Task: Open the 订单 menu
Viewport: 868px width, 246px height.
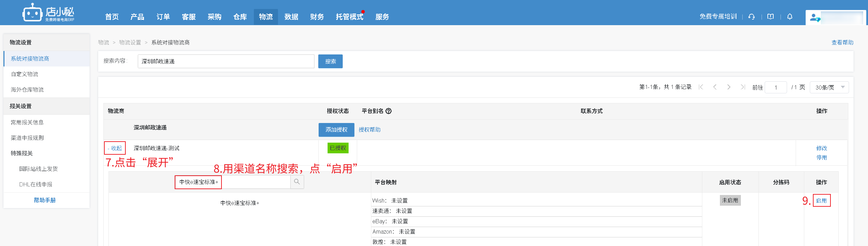Action: [x=163, y=17]
